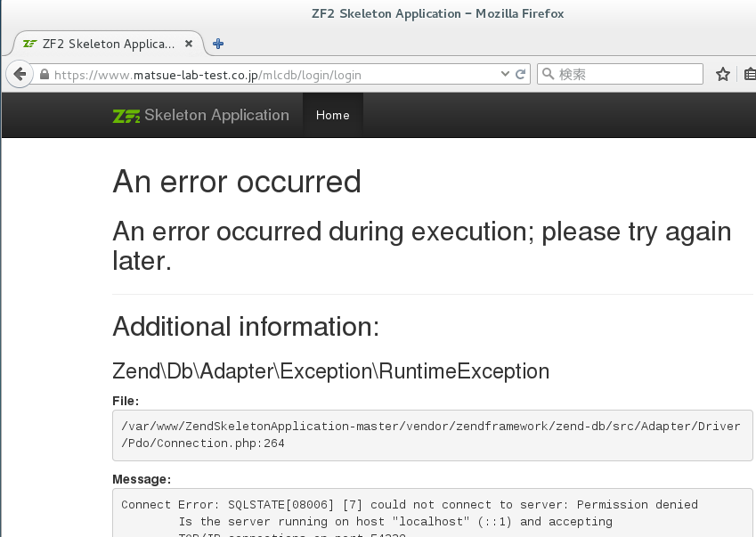Click the Connection.php file path box
Viewport: 756px width, 537px height.
(x=432, y=435)
